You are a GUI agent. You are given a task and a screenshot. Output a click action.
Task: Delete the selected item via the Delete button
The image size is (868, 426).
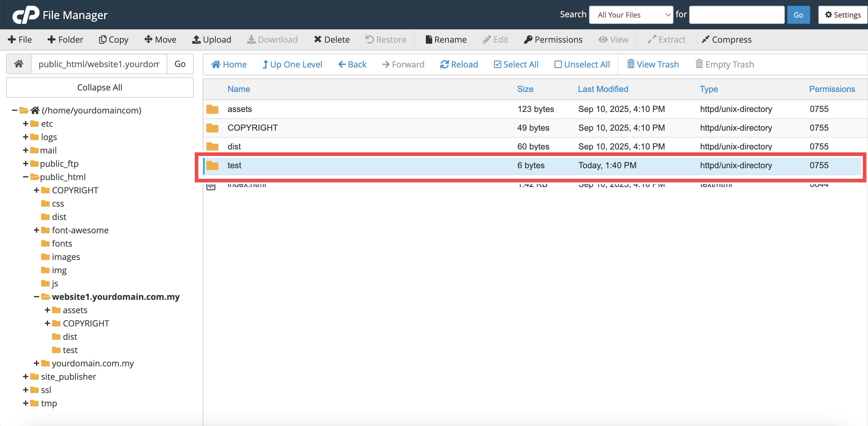point(332,40)
